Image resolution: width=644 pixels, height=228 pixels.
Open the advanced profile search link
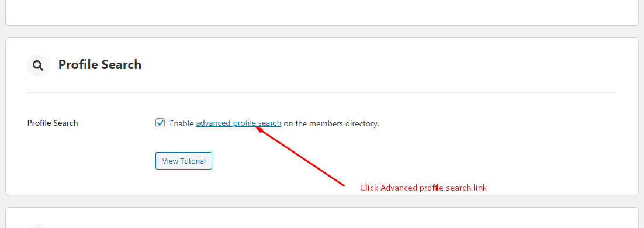[x=238, y=123]
